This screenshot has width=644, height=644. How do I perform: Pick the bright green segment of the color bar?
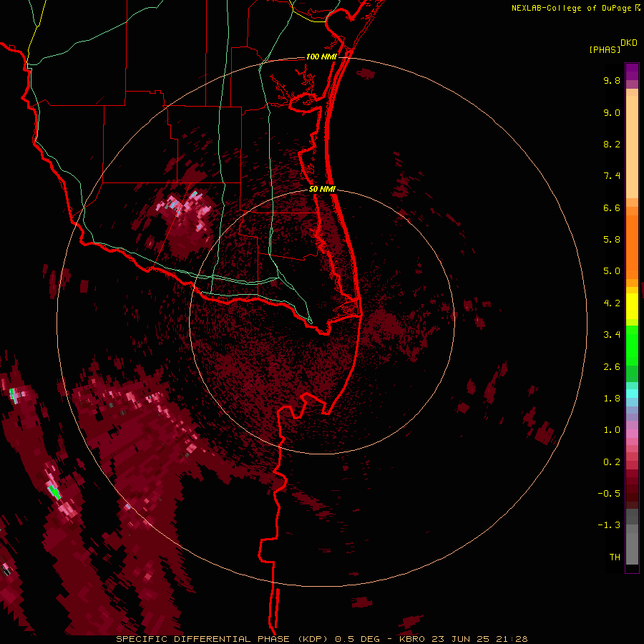tap(632, 346)
